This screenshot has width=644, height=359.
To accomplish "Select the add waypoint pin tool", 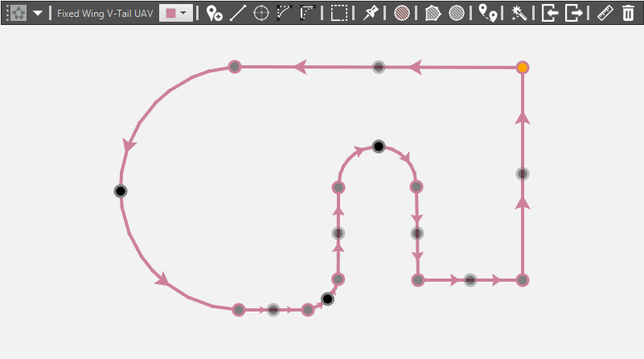I will click(x=214, y=13).
